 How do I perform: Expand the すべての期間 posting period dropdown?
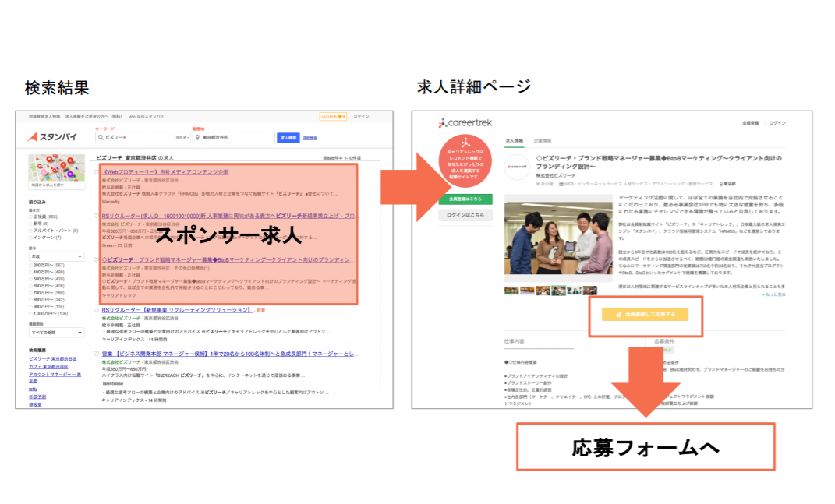coord(56,333)
